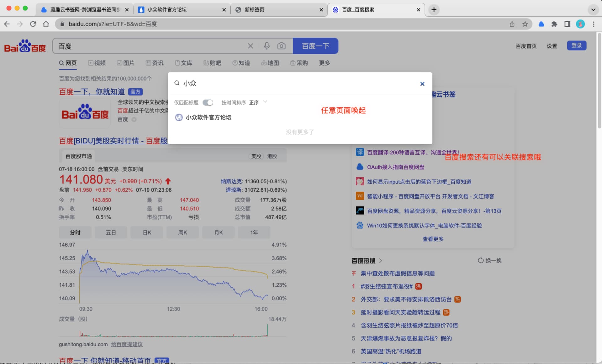Click the Baidu voice search microphone icon

pos(267,46)
